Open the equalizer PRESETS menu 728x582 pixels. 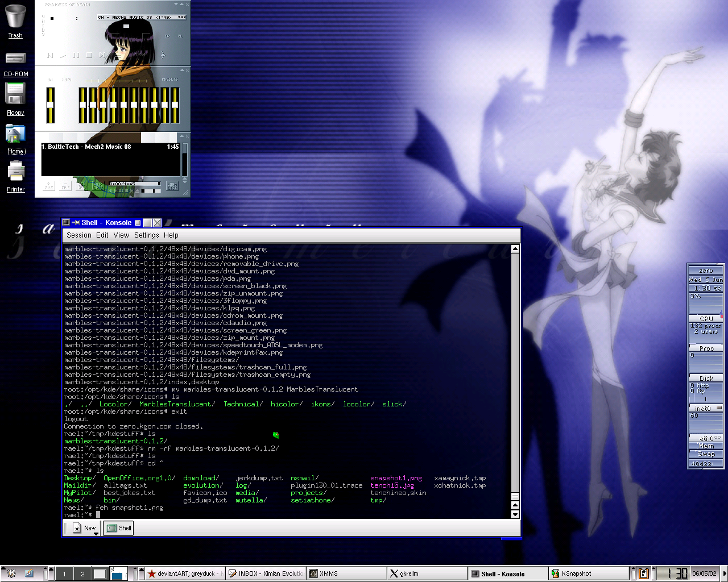[x=169, y=80]
